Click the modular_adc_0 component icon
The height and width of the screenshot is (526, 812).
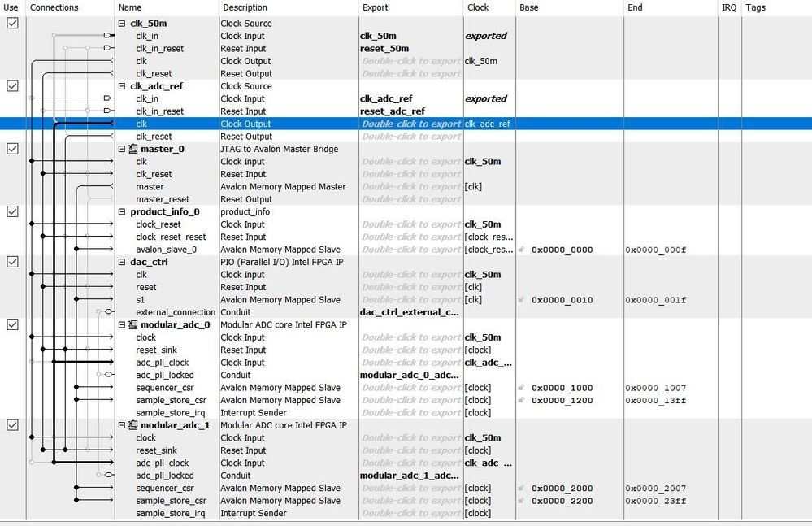coord(132,324)
